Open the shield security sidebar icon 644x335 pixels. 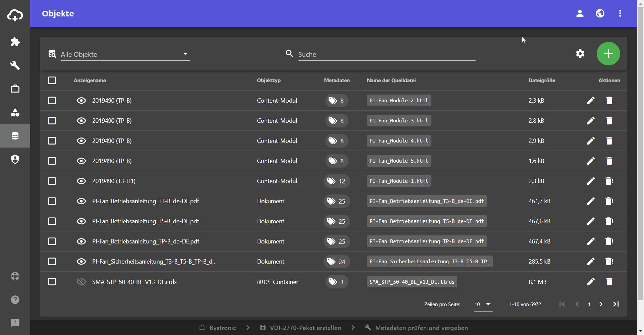coord(15,159)
